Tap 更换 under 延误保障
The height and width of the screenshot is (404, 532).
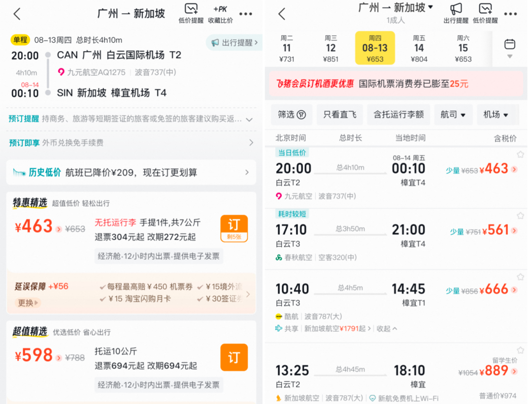point(28,302)
